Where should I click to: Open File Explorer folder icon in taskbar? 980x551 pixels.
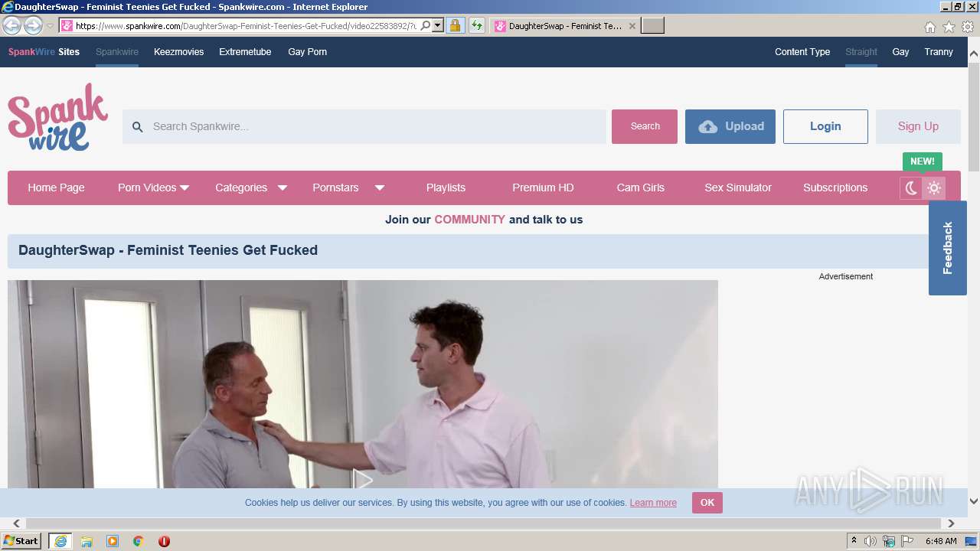[87, 541]
